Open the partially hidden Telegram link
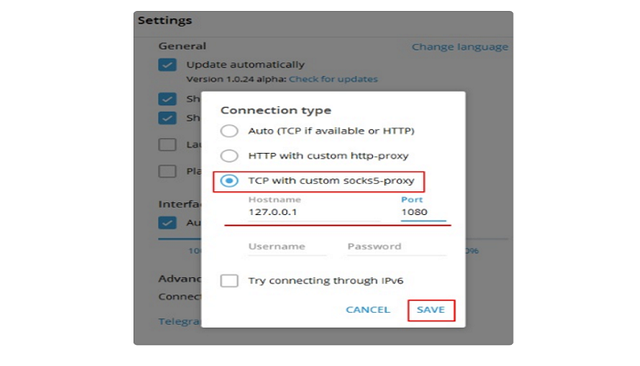 (x=180, y=322)
